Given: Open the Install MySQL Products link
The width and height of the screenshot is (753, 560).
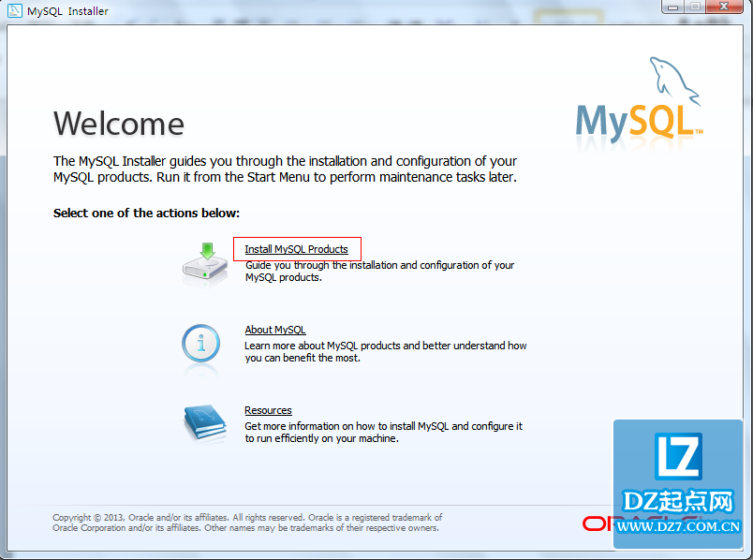Looking at the screenshot, I should click(296, 249).
